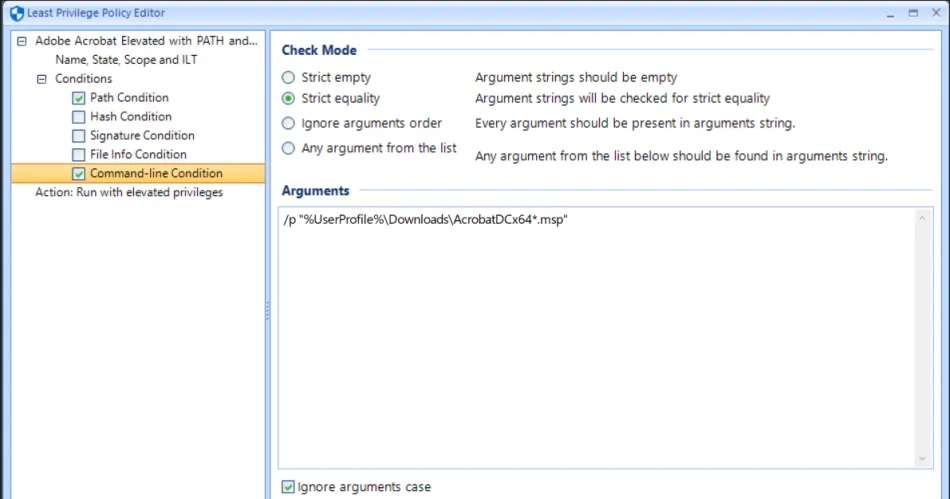This screenshot has width=950, height=499.
Task: Enable the Signature Condition checkbox
Action: [79, 136]
